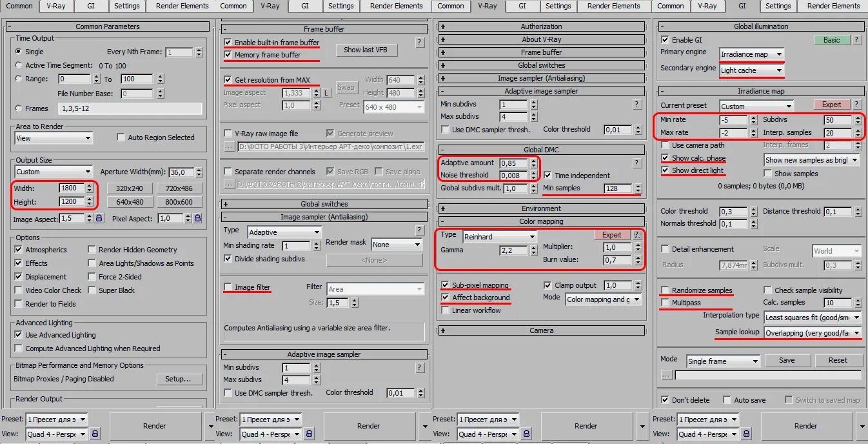Click the irradiance map Reset button

pos(838,360)
